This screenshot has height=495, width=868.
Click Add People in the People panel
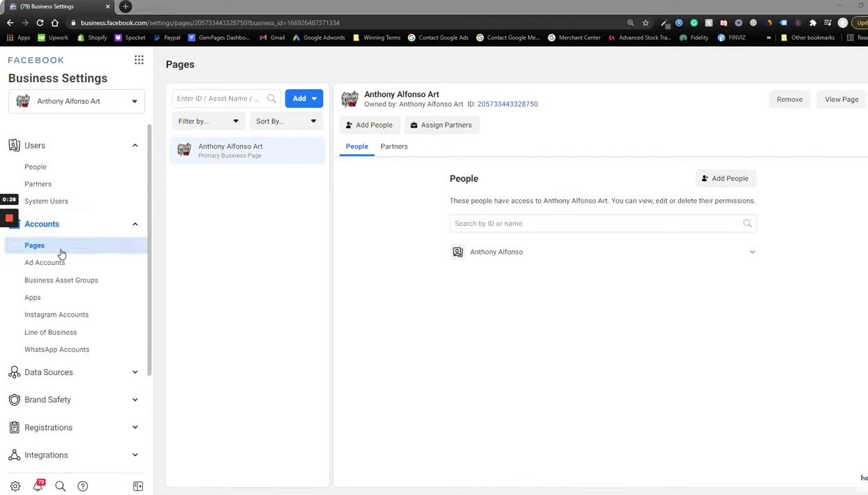(726, 178)
